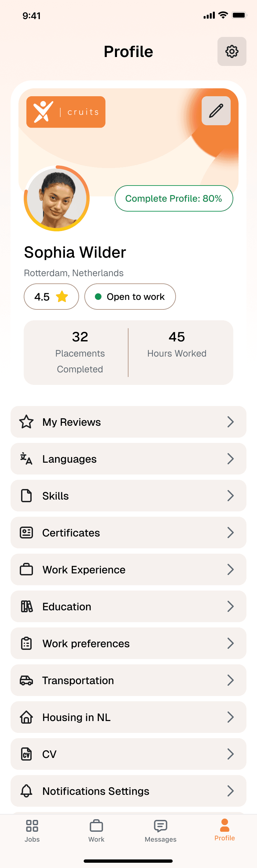Open the Work preferences row
The width and height of the screenshot is (257, 868).
point(128,643)
